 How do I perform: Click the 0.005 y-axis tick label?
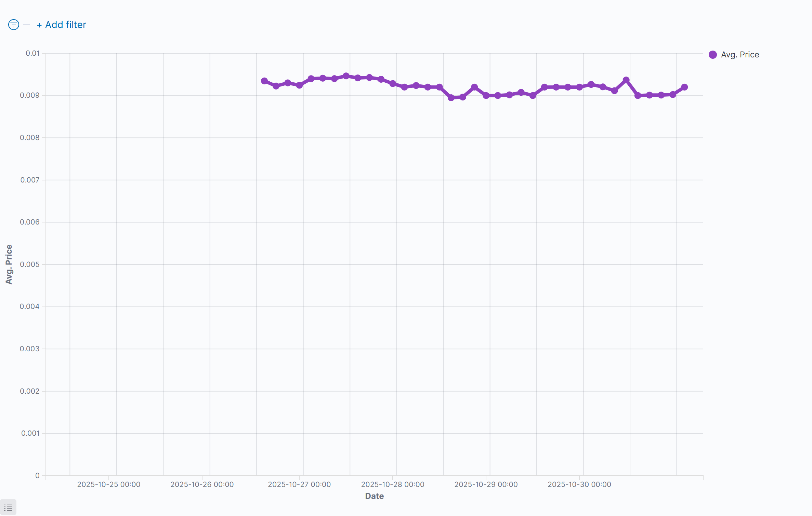[x=30, y=264]
